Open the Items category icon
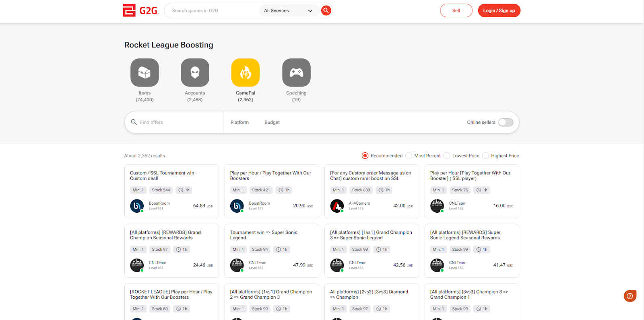The height and width of the screenshot is (320, 644). click(x=144, y=72)
